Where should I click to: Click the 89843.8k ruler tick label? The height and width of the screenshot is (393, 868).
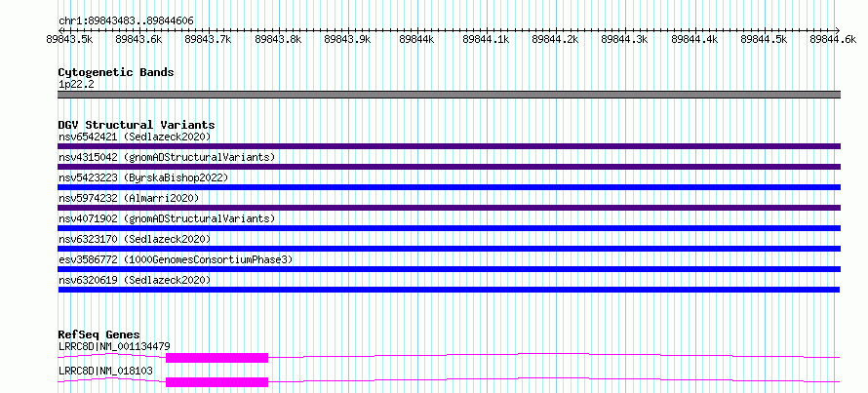tap(278, 39)
